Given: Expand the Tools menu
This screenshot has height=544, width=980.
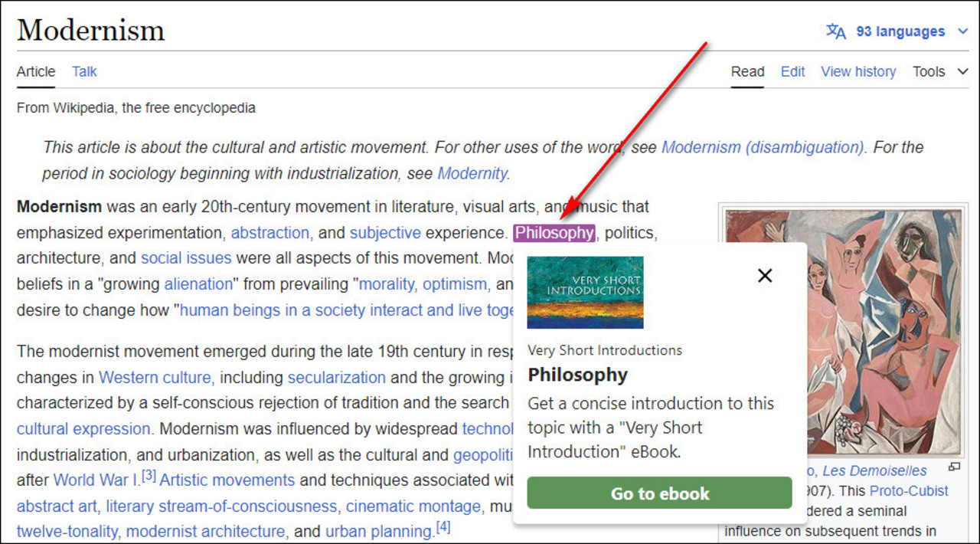Looking at the screenshot, I should point(939,71).
